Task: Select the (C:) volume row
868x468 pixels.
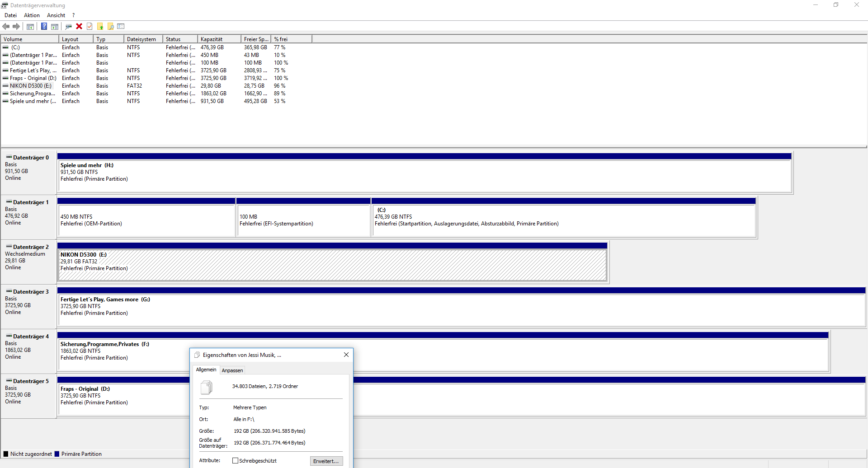Action: pos(156,47)
